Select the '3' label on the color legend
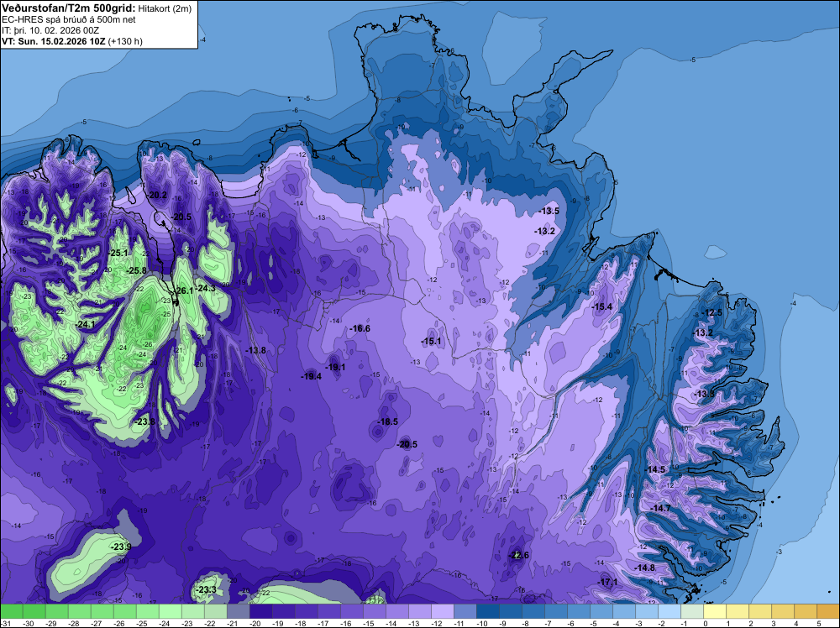840x628 pixels. click(x=773, y=624)
